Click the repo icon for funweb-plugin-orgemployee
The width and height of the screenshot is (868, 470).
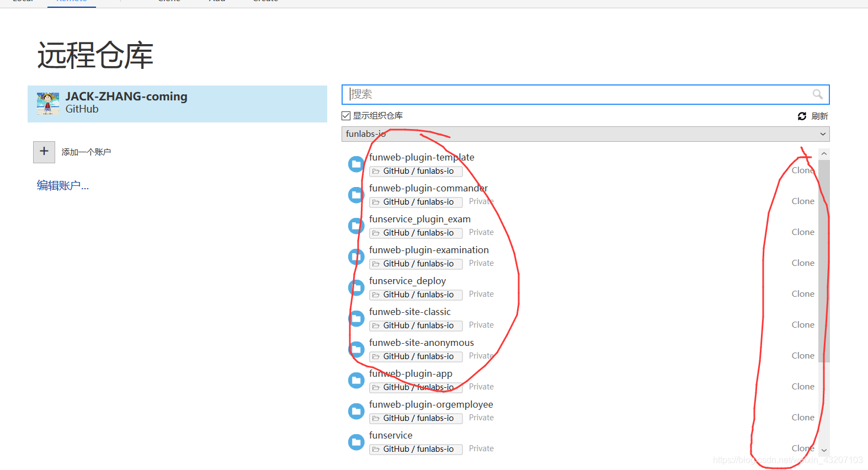point(356,411)
